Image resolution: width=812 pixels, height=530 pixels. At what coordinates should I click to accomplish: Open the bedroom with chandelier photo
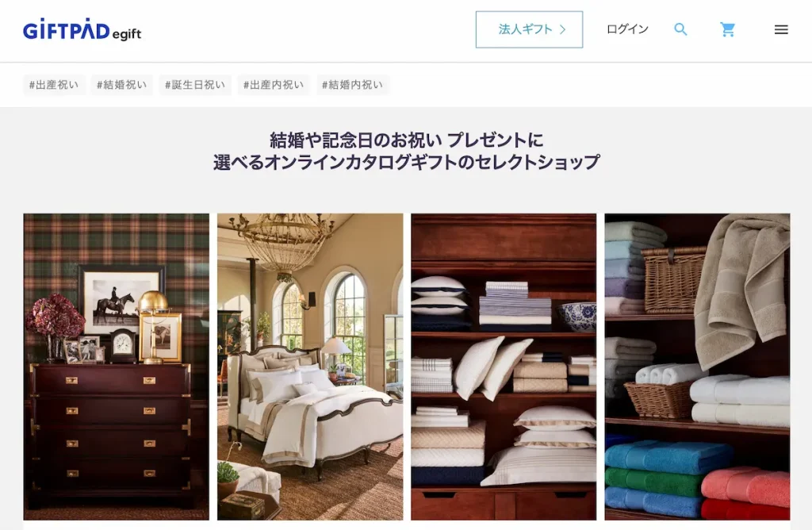pos(310,367)
